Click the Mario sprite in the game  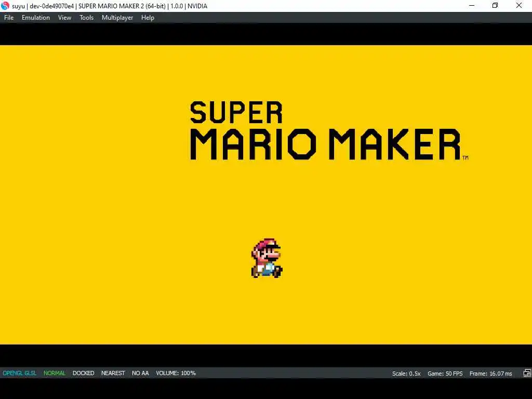coord(267,258)
